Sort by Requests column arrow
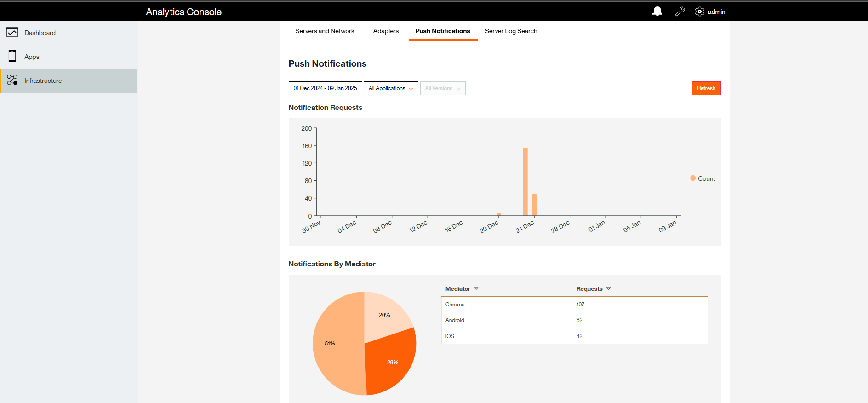This screenshot has height=403, width=868. tap(608, 288)
